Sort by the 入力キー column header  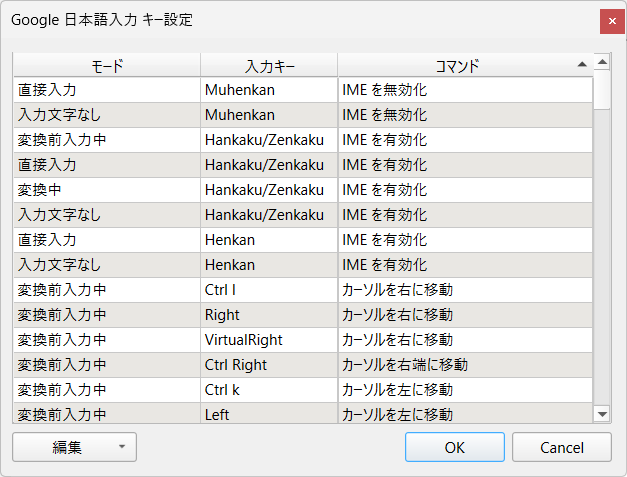point(269,65)
